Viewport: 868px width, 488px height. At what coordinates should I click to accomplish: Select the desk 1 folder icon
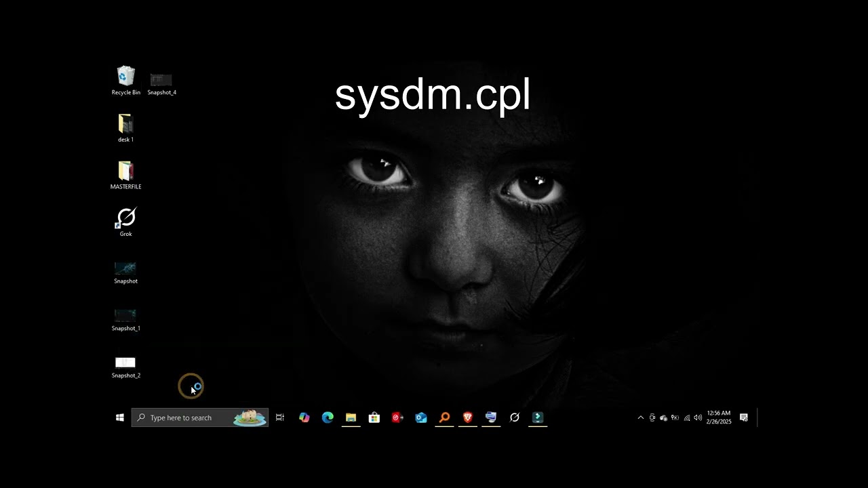tap(125, 128)
